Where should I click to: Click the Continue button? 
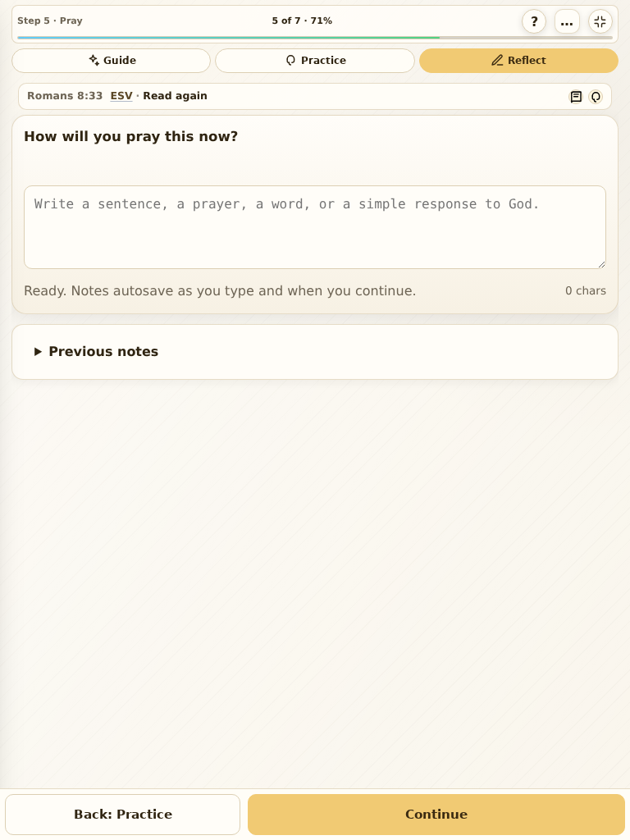coord(436,815)
